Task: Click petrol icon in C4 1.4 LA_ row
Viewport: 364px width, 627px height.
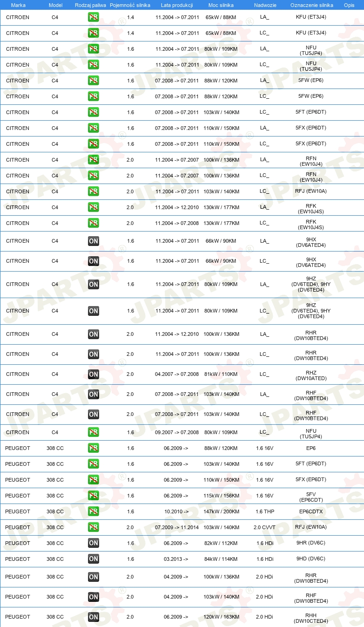Action: [93, 17]
